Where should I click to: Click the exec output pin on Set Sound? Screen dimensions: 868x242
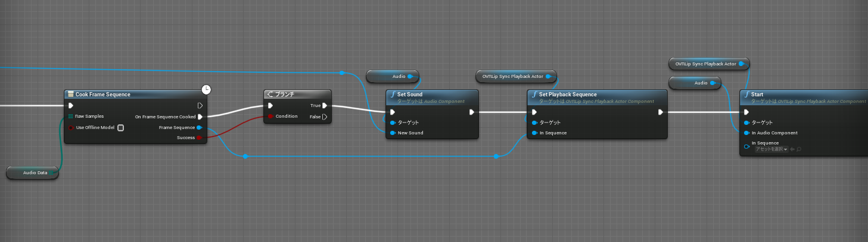click(472, 111)
